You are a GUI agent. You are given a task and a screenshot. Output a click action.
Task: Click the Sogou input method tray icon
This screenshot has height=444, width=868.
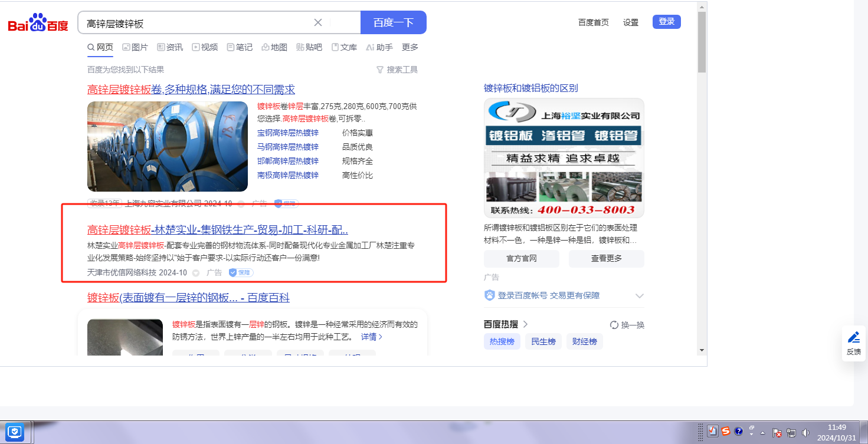click(x=726, y=431)
